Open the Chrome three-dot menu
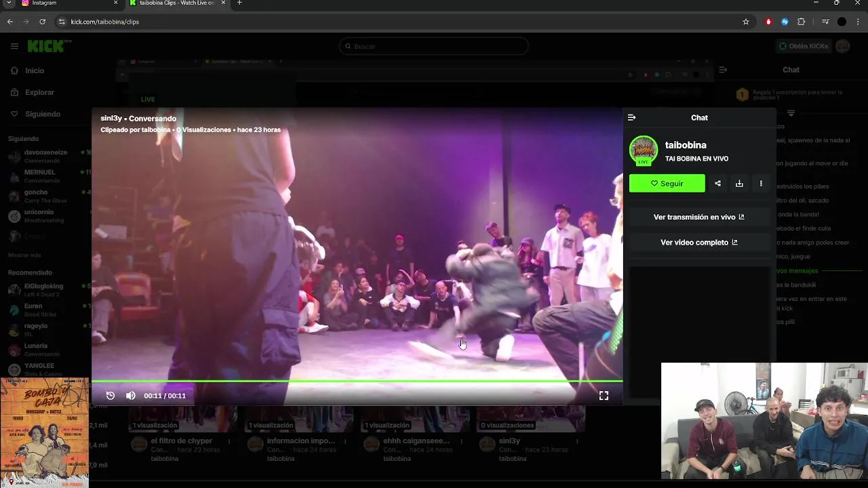 click(x=858, y=22)
